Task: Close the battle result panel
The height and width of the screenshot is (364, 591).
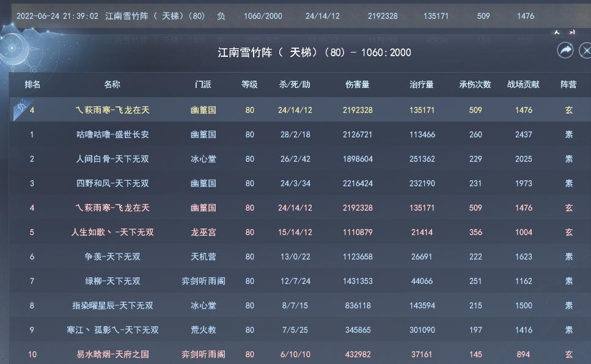Action: 585,51
